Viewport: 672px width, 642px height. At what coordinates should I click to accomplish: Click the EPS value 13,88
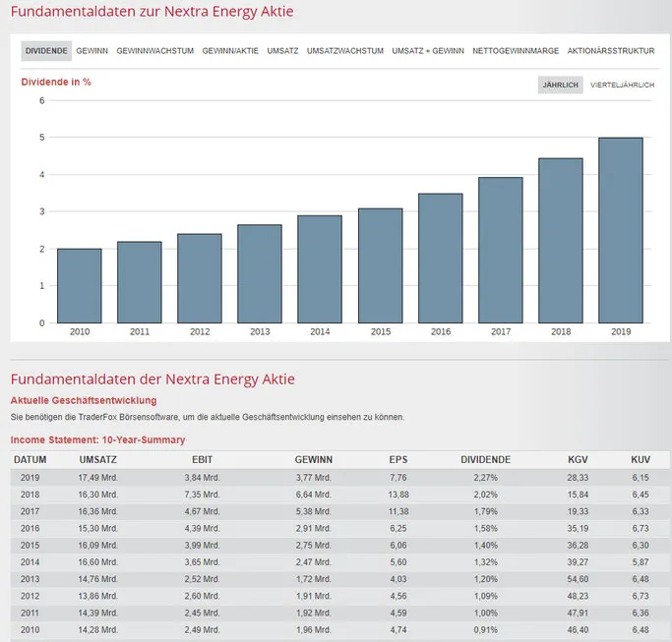pos(398,495)
